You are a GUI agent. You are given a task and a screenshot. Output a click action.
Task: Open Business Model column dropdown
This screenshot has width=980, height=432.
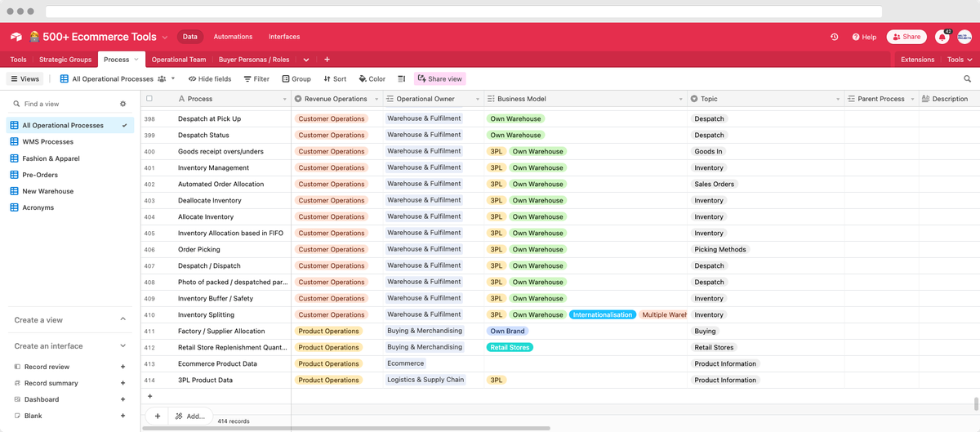[681, 99]
